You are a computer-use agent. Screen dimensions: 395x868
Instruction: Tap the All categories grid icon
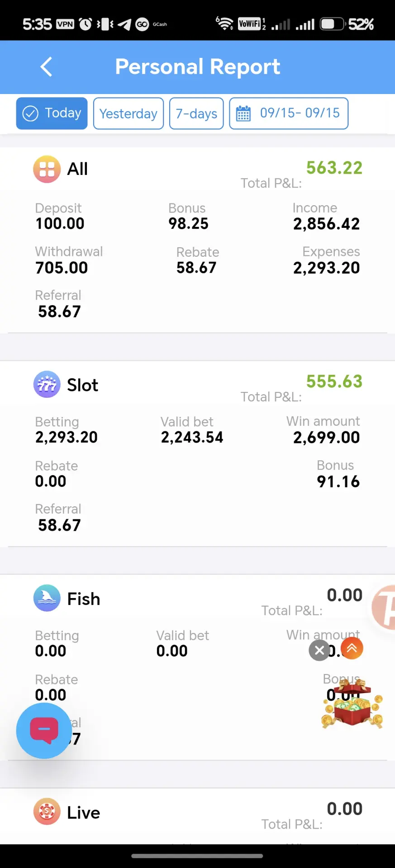click(47, 169)
